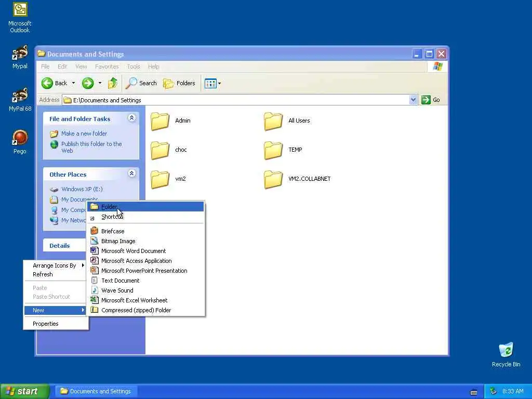
Task: Open the Favorites menu
Action: 107,66
